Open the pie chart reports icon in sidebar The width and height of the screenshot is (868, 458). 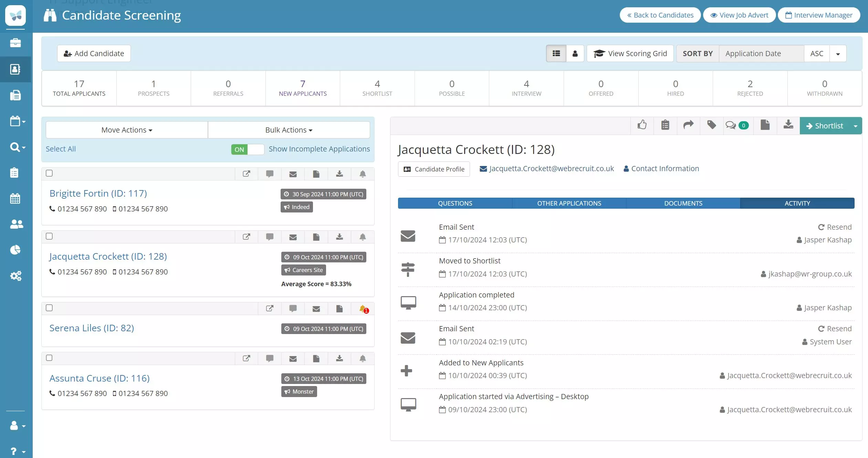click(15, 250)
